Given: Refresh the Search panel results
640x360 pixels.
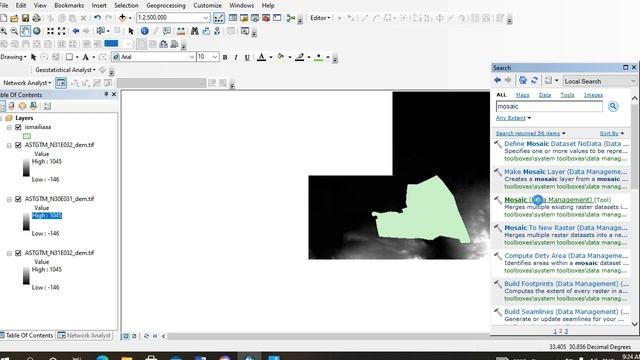Looking at the screenshot, I should coord(534,80).
